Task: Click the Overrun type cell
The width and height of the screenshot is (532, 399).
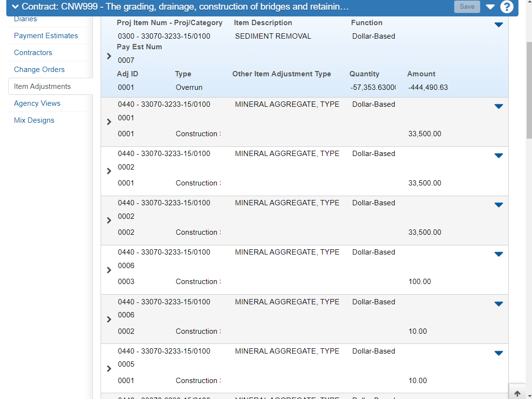Action: click(x=189, y=87)
